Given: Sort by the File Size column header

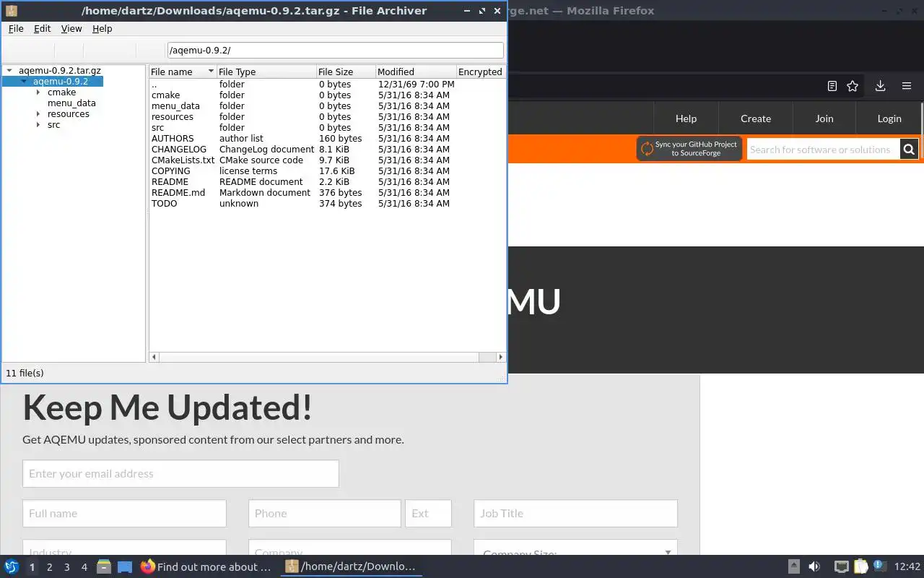Looking at the screenshot, I should pyautogui.click(x=346, y=72).
